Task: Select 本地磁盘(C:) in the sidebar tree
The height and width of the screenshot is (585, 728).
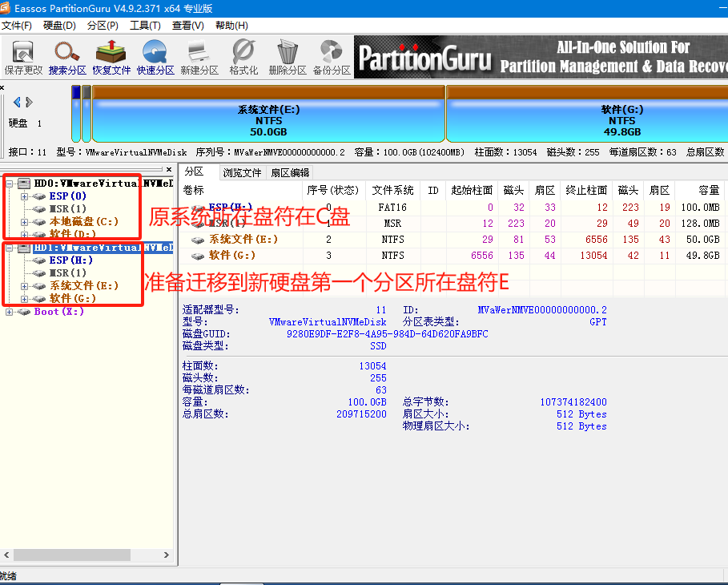Action: (x=83, y=221)
